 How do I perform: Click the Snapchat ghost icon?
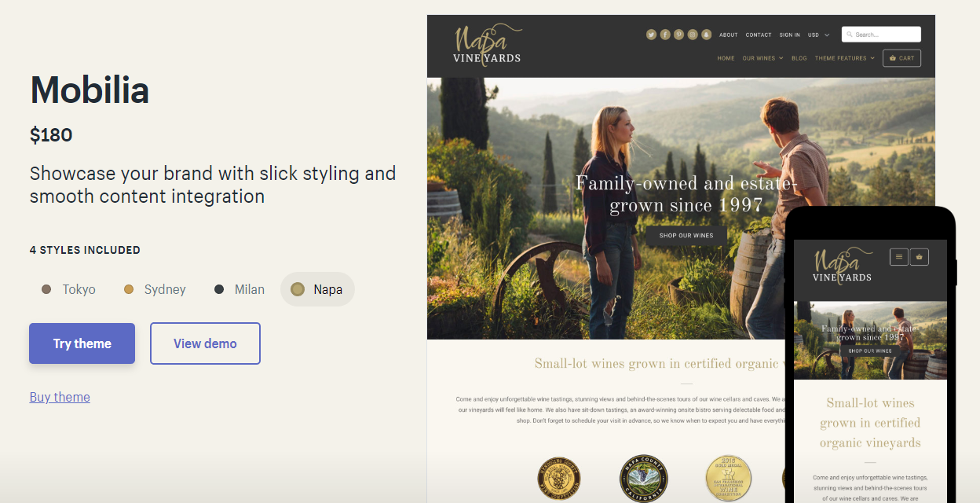tap(706, 35)
